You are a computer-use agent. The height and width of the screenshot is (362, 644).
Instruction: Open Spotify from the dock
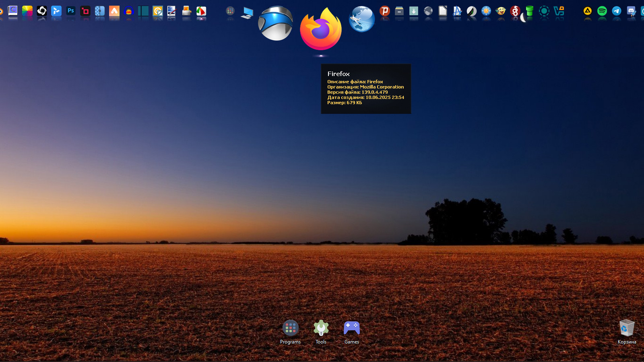click(602, 11)
